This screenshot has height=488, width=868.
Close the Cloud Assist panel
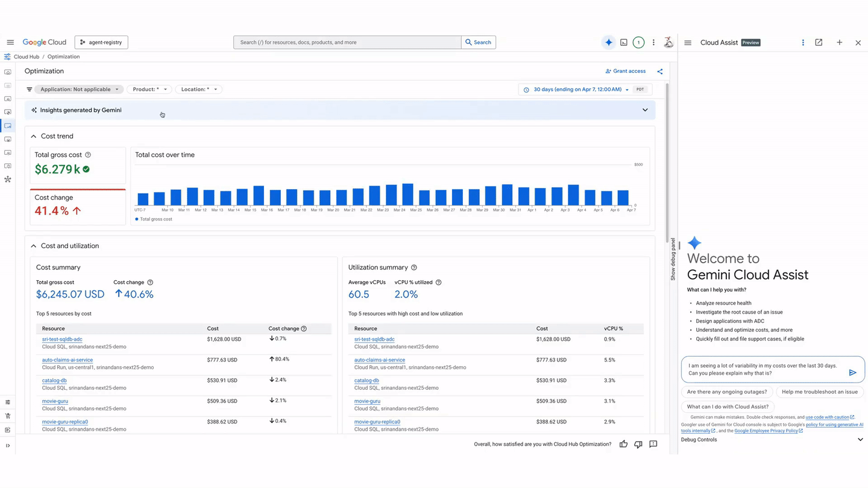[x=858, y=43]
